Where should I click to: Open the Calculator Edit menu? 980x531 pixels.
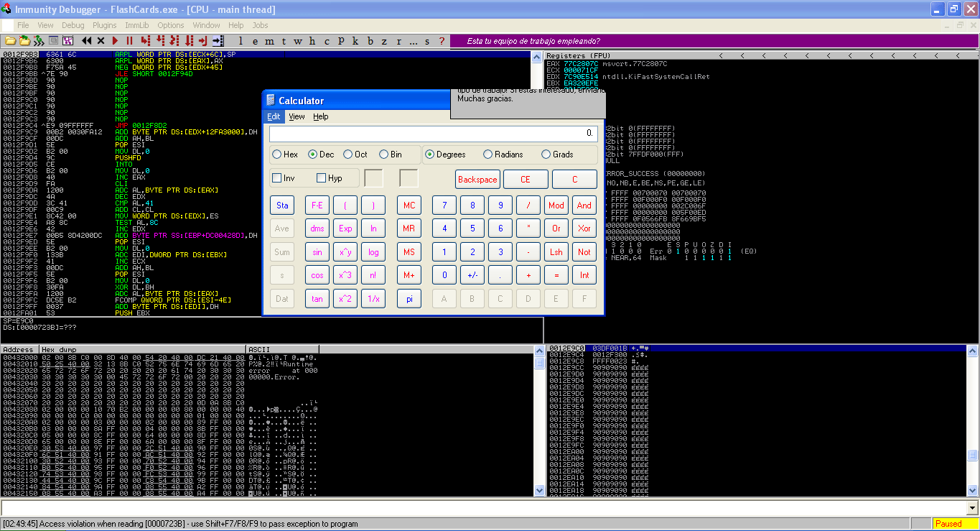(x=274, y=116)
